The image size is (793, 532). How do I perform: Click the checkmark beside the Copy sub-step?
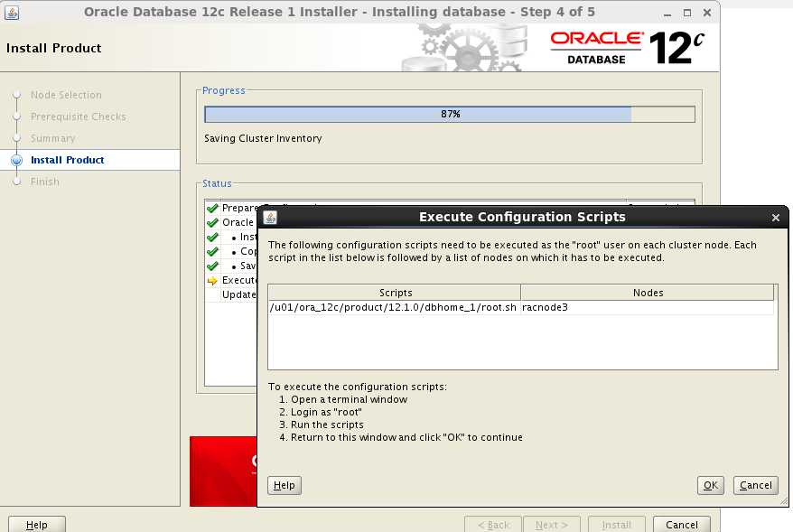(x=212, y=251)
